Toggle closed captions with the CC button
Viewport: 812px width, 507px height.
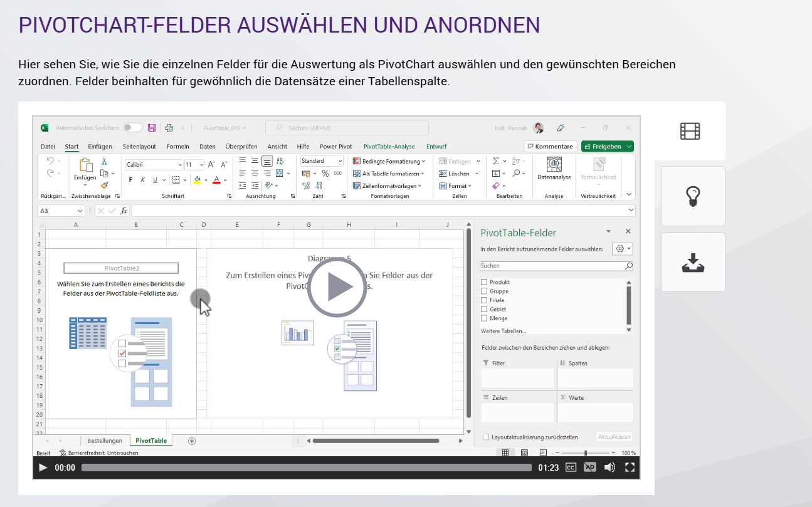tap(571, 468)
